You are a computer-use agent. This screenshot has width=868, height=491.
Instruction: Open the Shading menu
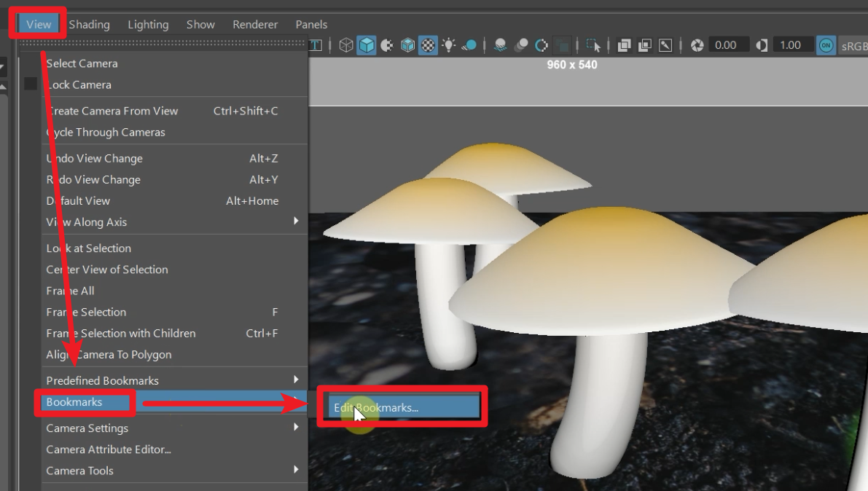[89, 24]
